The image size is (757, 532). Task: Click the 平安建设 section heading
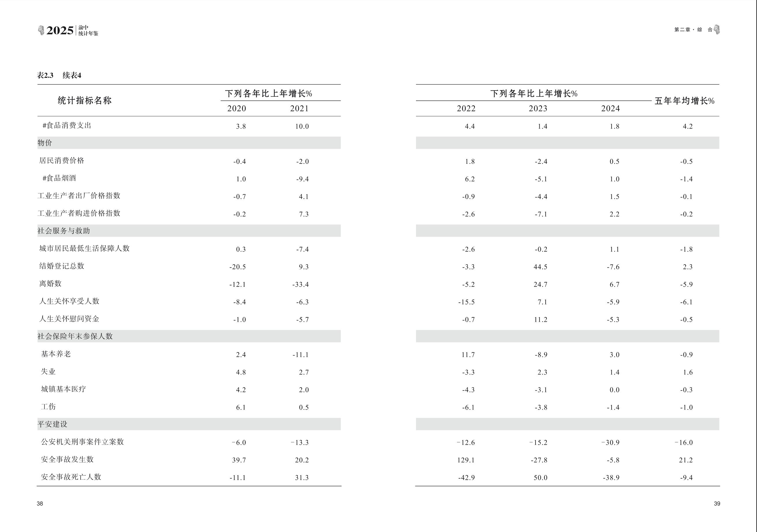click(53, 424)
